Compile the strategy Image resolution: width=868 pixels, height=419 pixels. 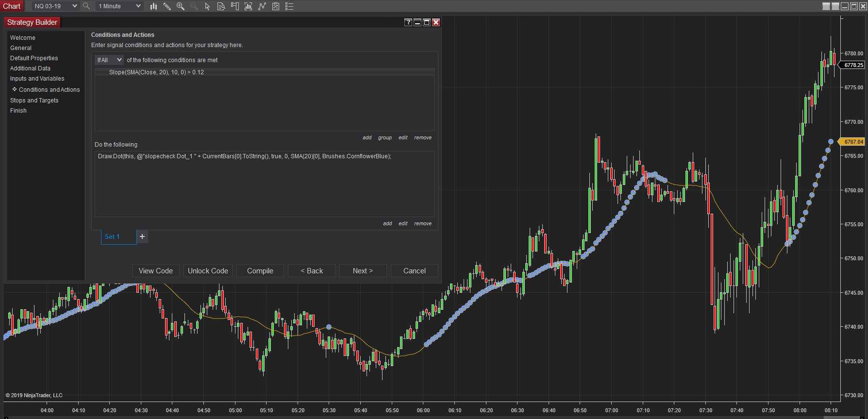click(x=260, y=271)
